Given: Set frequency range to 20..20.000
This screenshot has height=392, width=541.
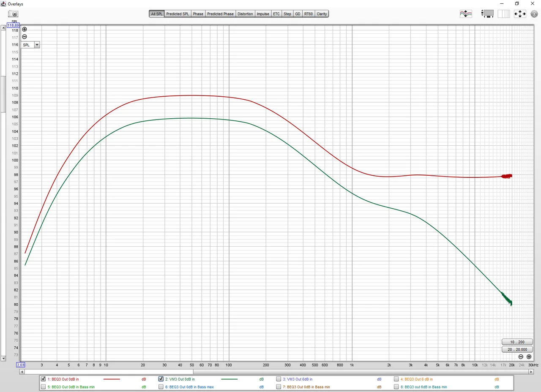Looking at the screenshot, I should 518,349.
